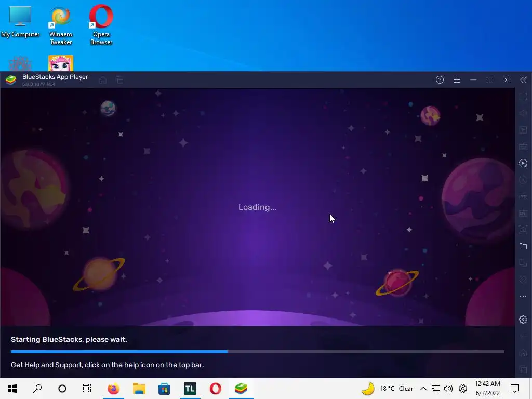Click BlueStacks taskbar button
532x399 pixels.
[x=241, y=389]
